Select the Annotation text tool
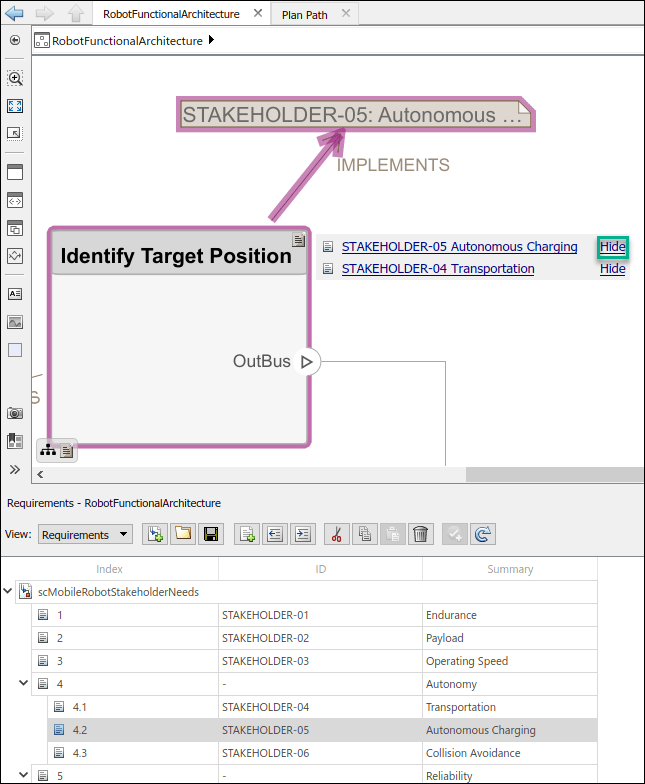Viewport: 645px width, 784px height. click(x=15, y=294)
